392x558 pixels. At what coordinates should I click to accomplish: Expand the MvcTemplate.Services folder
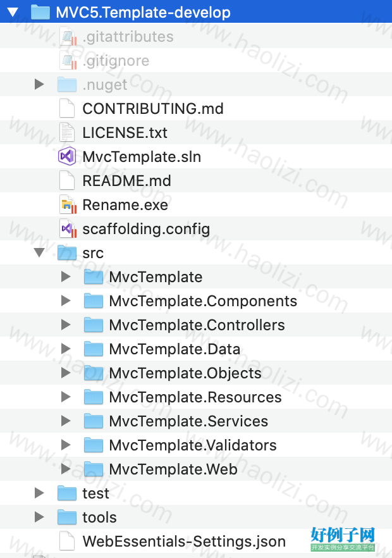66,421
